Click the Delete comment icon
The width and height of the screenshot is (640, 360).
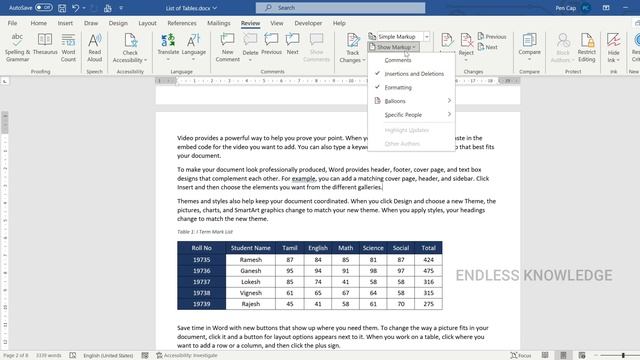[x=250, y=40]
